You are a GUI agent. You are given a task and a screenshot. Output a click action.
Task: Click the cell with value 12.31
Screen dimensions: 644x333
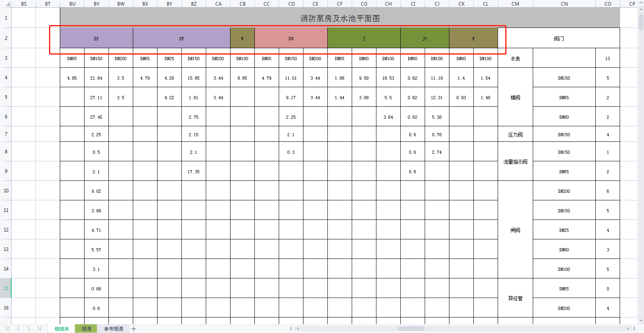click(x=437, y=97)
